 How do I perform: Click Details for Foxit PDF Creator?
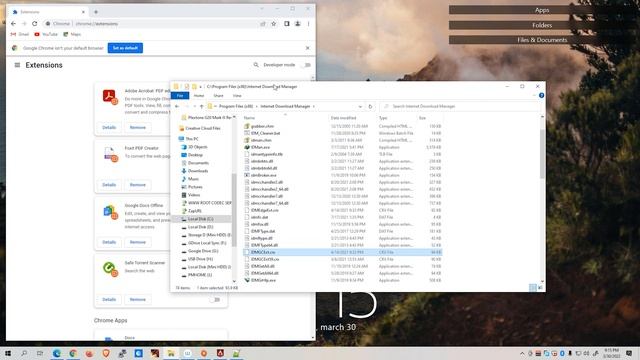pyautogui.click(x=109, y=185)
